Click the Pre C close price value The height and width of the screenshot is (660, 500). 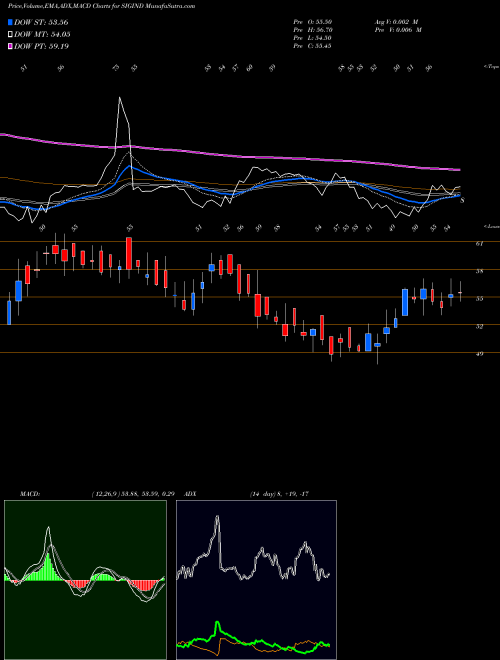[x=313, y=46]
